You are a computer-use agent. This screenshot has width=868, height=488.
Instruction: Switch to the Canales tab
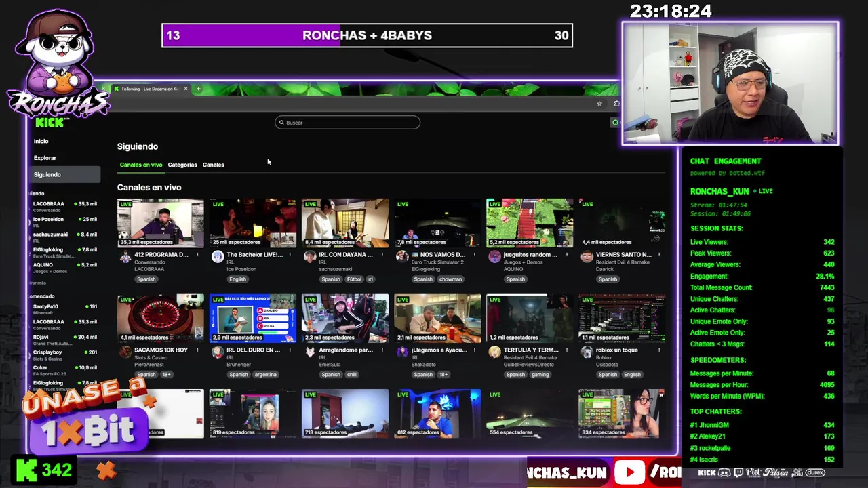point(213,165)
